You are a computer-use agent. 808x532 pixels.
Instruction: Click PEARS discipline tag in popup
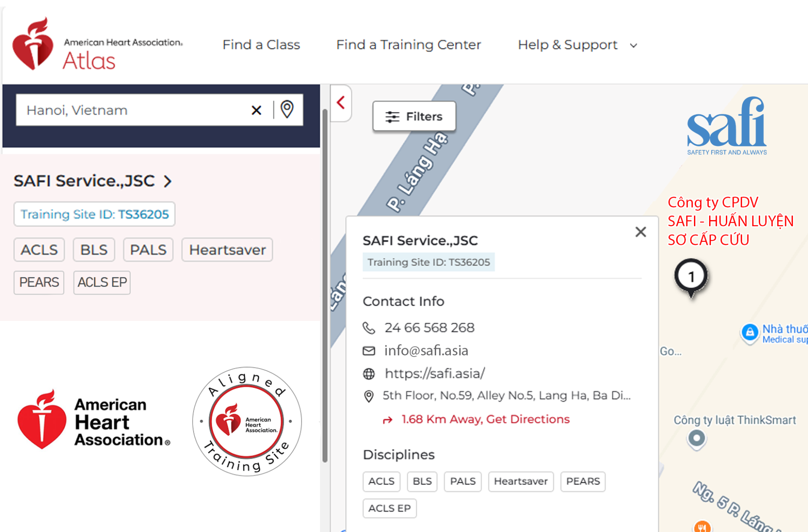coord(583,482)
